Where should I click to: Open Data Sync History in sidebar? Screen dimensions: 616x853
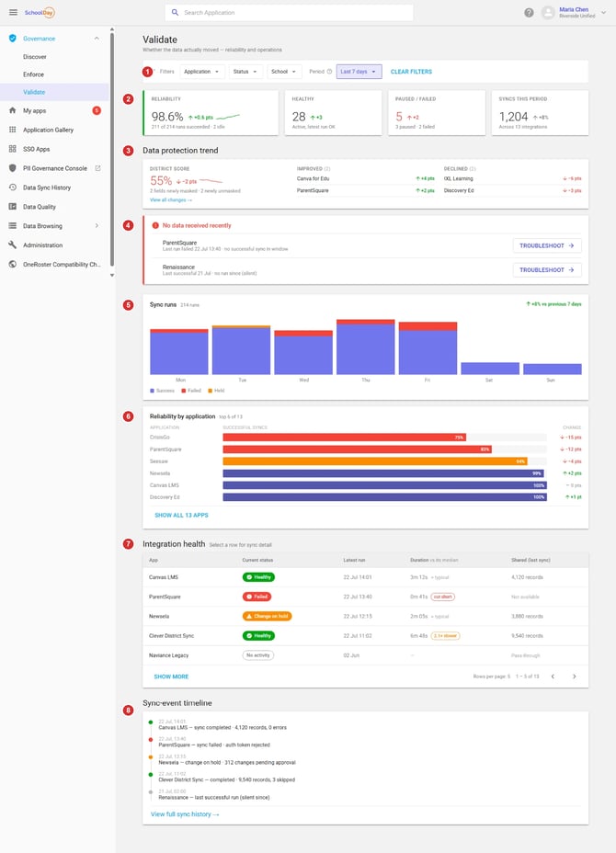47,188
